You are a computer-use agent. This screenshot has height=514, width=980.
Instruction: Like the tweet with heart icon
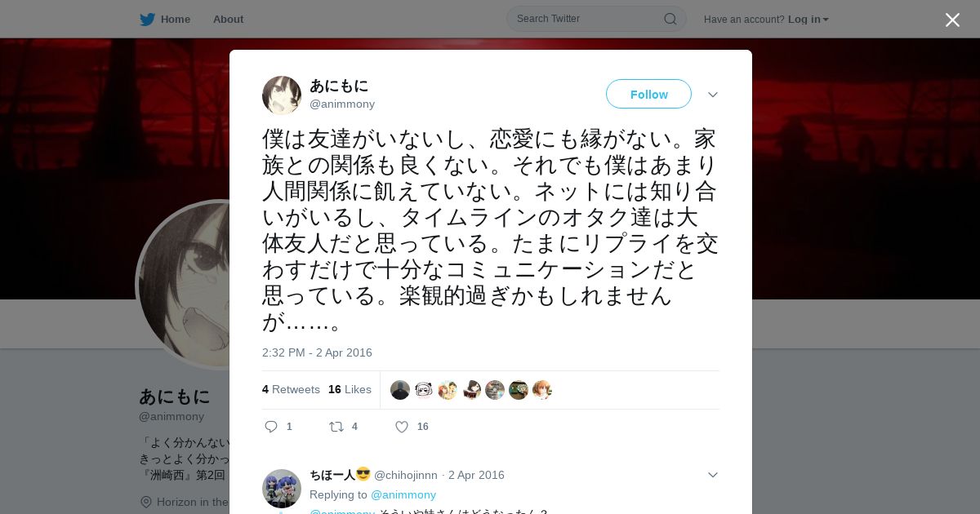point(402,427)
